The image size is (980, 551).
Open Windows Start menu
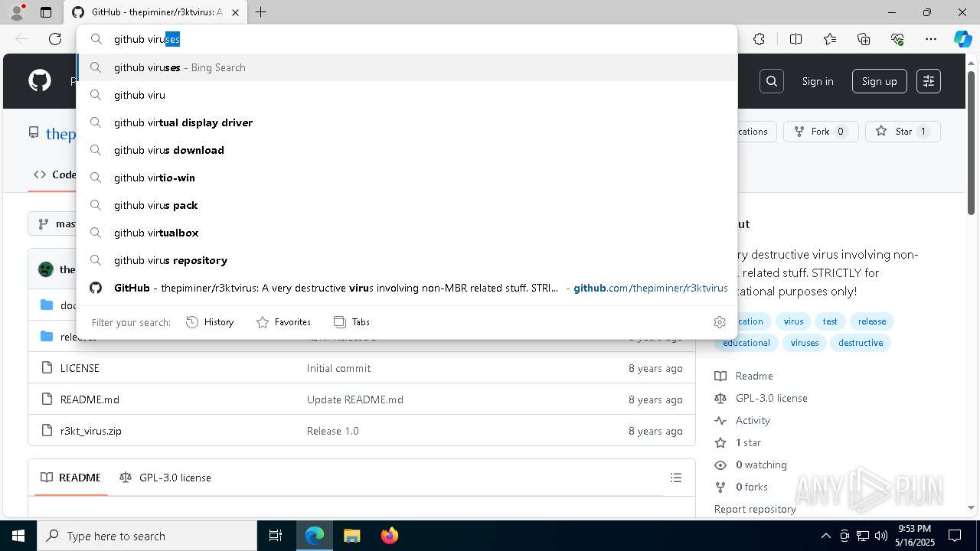tap(18, 536)
